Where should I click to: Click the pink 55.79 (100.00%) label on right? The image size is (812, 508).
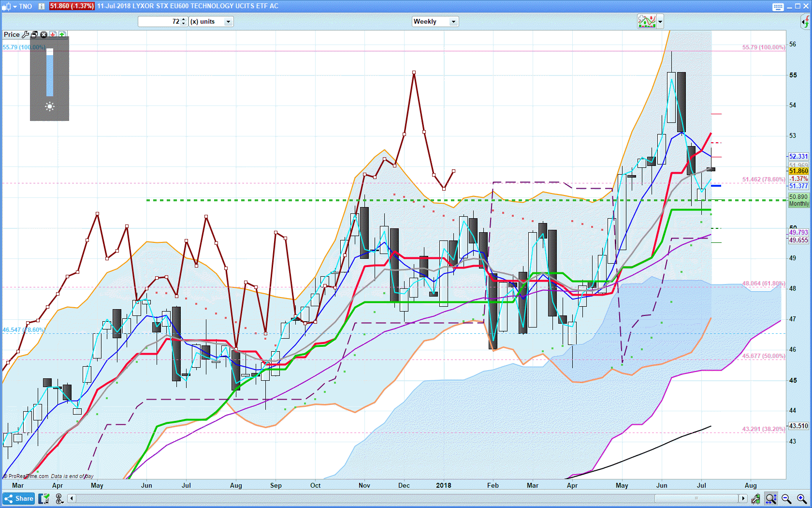764,47
